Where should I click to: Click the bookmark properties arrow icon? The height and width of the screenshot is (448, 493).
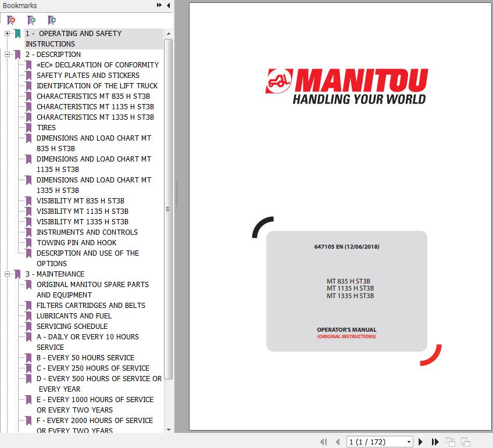tap(52, 20)
